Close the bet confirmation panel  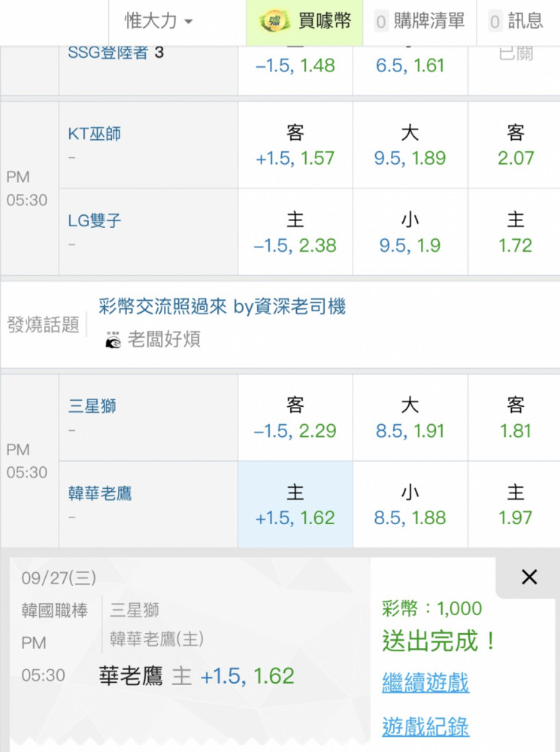coord(529,577)
